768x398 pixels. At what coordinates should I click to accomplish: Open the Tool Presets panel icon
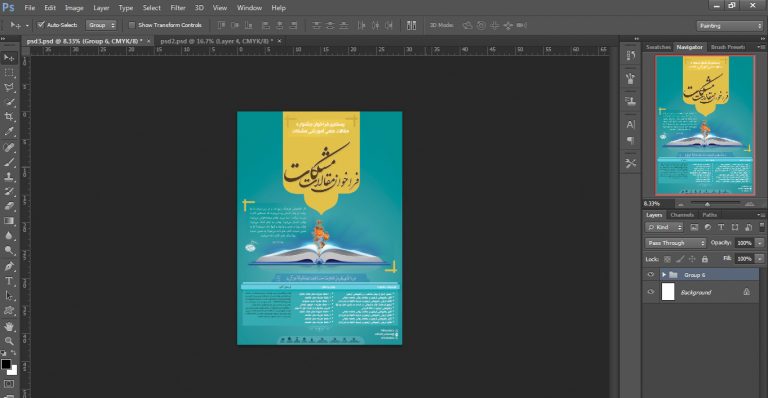tap(631, 163)
